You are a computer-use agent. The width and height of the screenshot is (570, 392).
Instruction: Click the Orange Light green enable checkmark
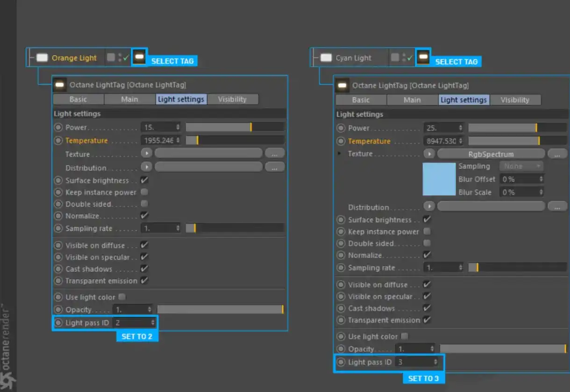pyautogui.click(x=126, y=57)
